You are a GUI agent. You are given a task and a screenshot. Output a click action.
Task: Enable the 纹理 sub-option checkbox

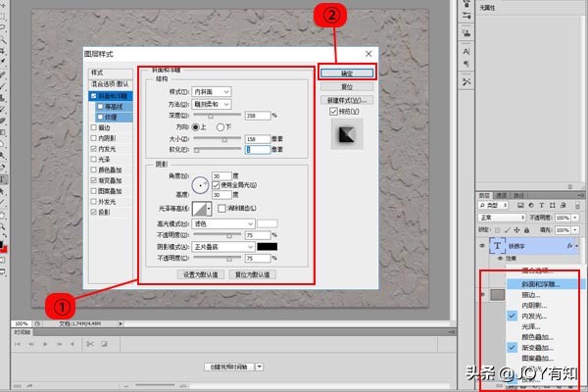[x=100, y=117]
